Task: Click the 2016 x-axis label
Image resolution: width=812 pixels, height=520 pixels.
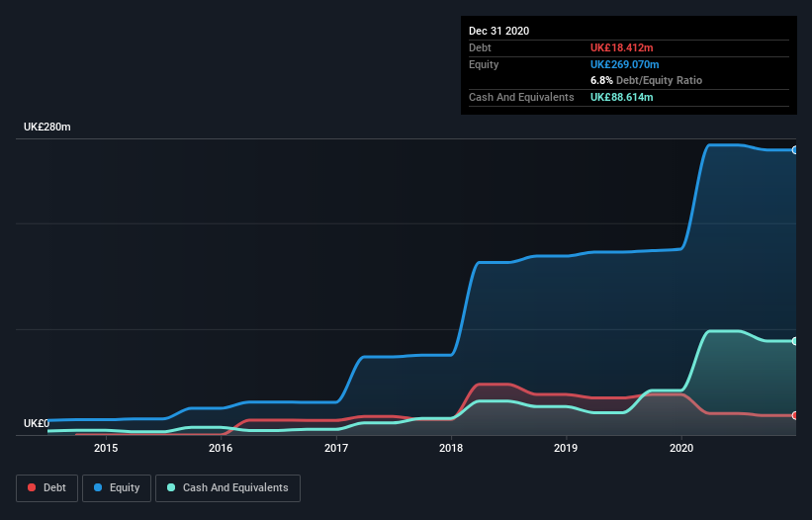Action: click(221, 448)
